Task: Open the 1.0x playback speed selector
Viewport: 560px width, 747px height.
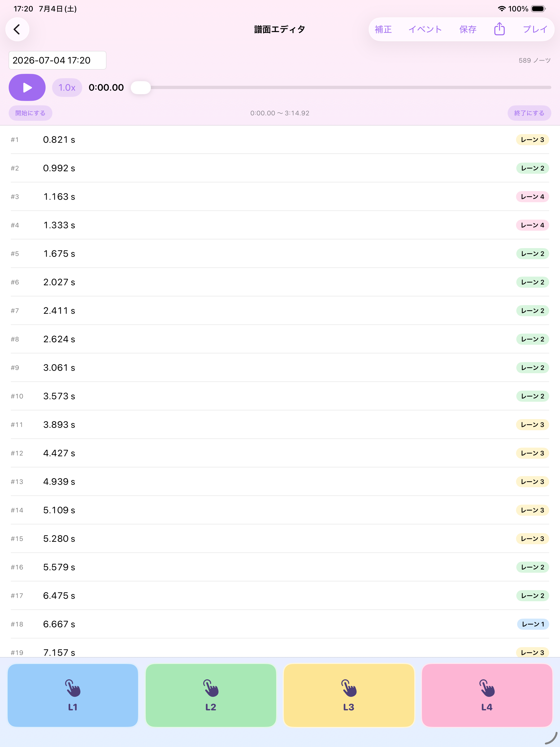Action: pos(67,87)
